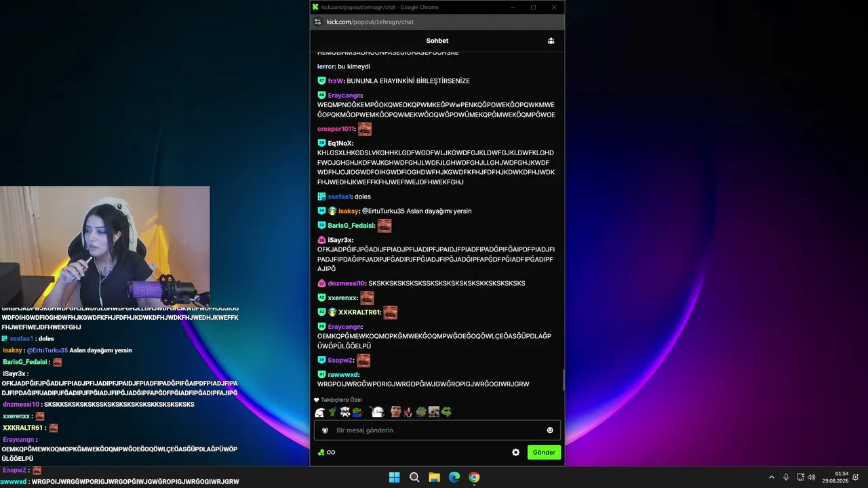Click the Google Chrome taskbar icon
The width and height of the screenshot is (868, 488).
474,477
